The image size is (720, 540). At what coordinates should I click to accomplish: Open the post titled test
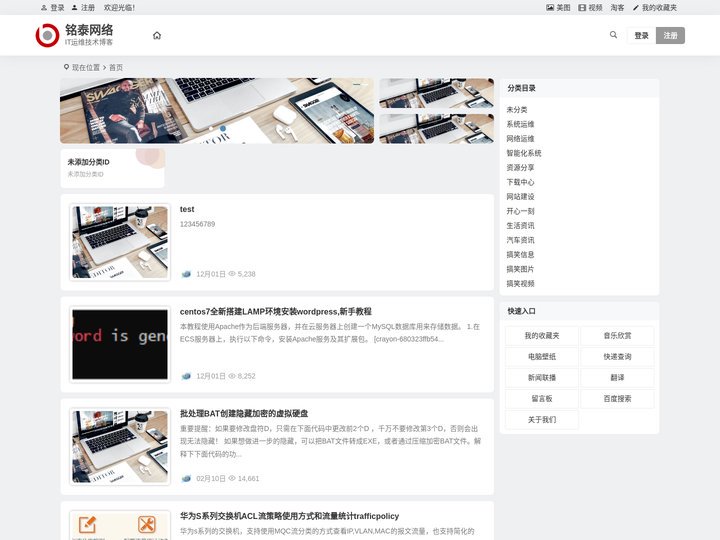187,209
